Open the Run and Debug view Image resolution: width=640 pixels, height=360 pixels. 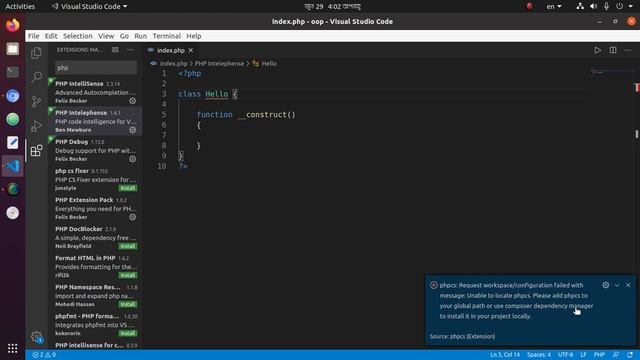click(x=36, y=126)
